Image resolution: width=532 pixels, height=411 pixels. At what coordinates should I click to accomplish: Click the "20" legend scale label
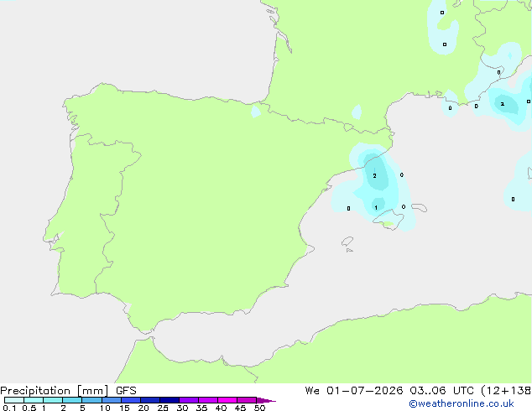pyautogui.click(x=143, y=408)
